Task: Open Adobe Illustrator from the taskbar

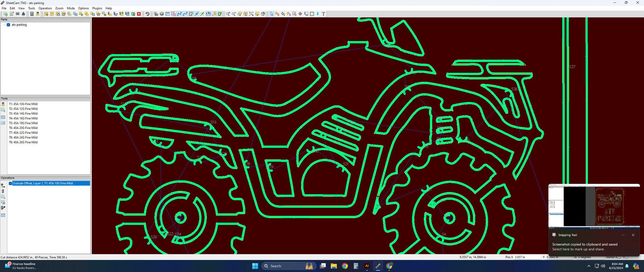Action: pos(367,266)
